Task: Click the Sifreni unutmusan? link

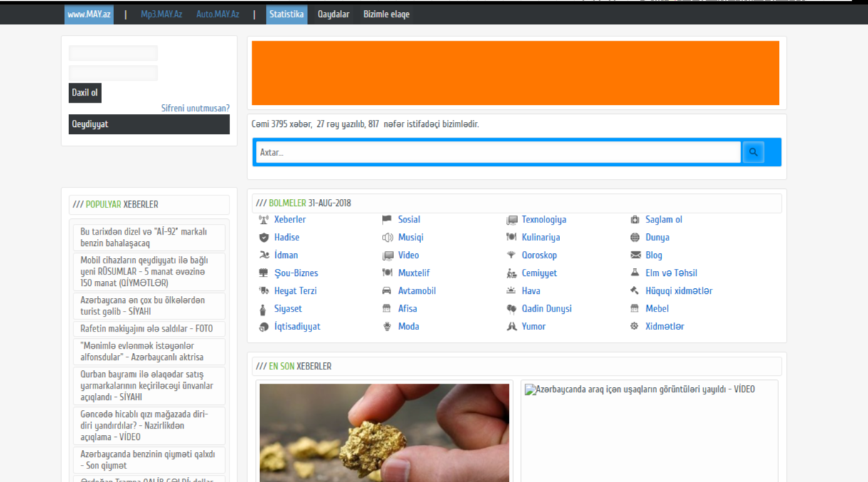Action: 195,108
